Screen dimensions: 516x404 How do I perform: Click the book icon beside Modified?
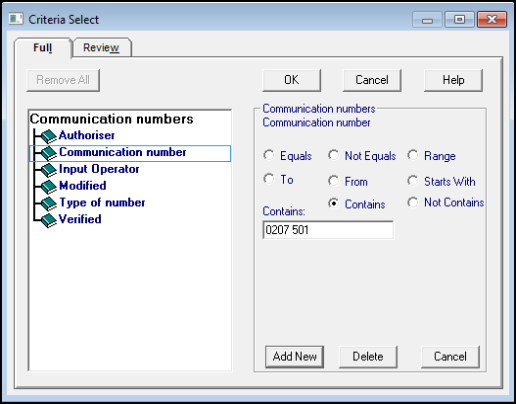[x=49, y=187]
